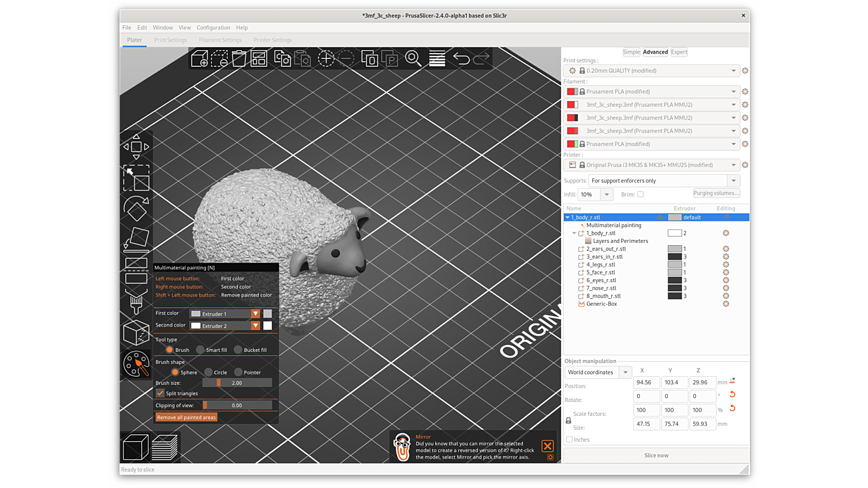The height and width of the screenshot is (488, 868).
Task: Click the gear icon beside Printer preset
Action: tap(745, 165)
